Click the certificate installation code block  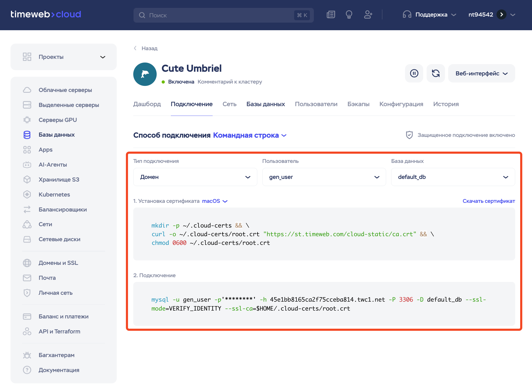324,234
